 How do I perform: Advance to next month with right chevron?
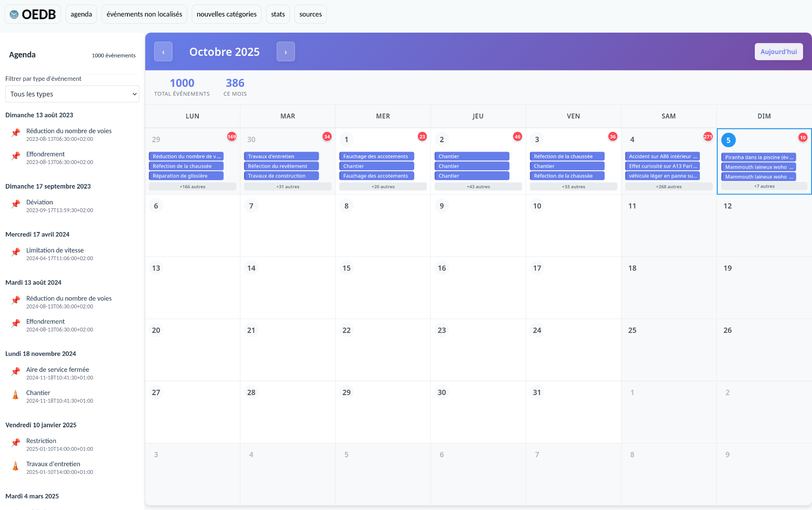tap(286, 52)
